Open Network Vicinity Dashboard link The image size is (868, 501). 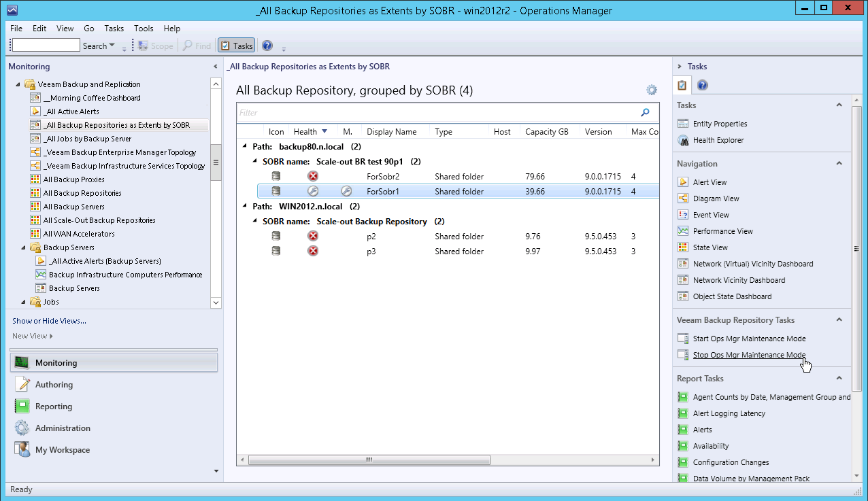(739, 280)
